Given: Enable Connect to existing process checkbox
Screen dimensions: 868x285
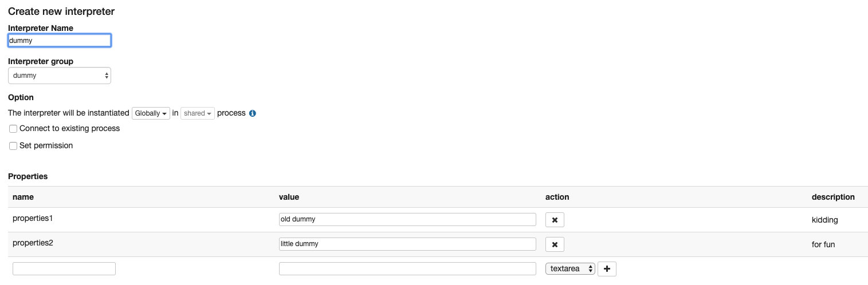Looking at the screenshot, I should [x=13, y=129].
